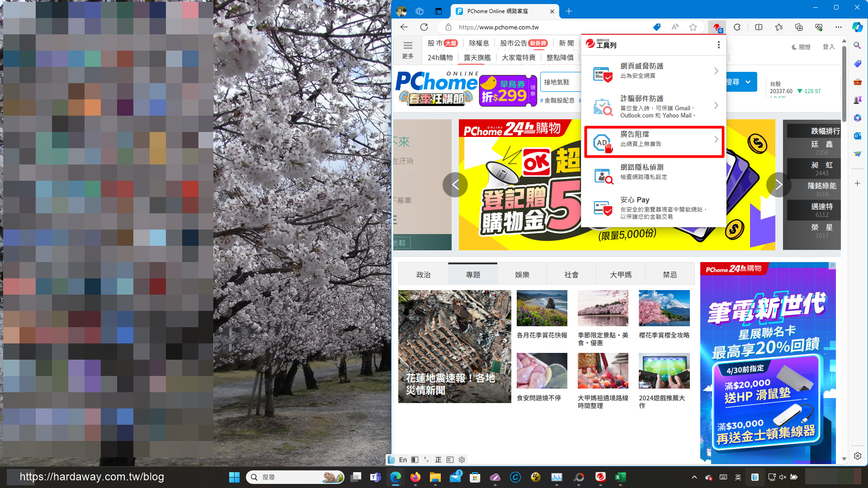Switch to 禁忌 news tab
Image resolution: width=868 pixels, height=488 pixels.
click(x=670, y=274)
